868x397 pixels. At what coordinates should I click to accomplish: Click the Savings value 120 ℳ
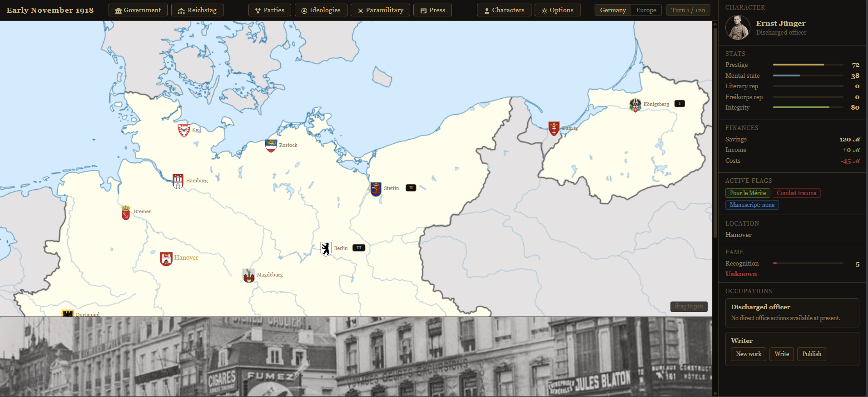click(x=850, y=140)
